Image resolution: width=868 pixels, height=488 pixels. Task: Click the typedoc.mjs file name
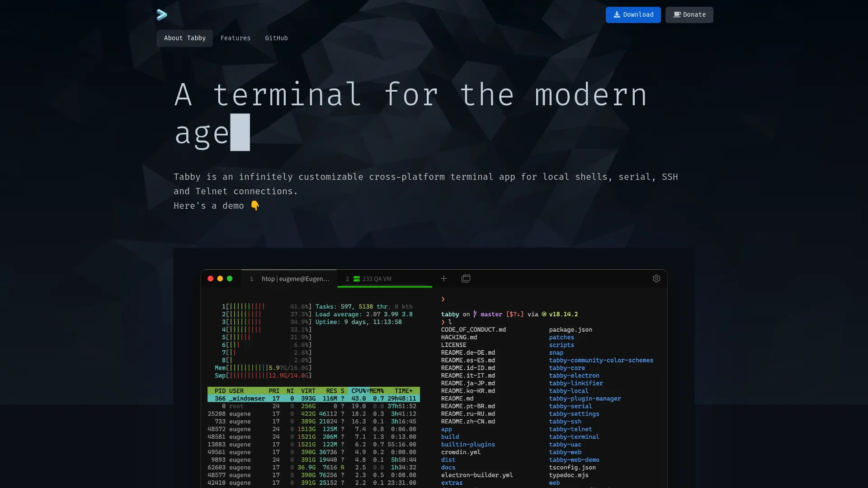coord(569,475)
